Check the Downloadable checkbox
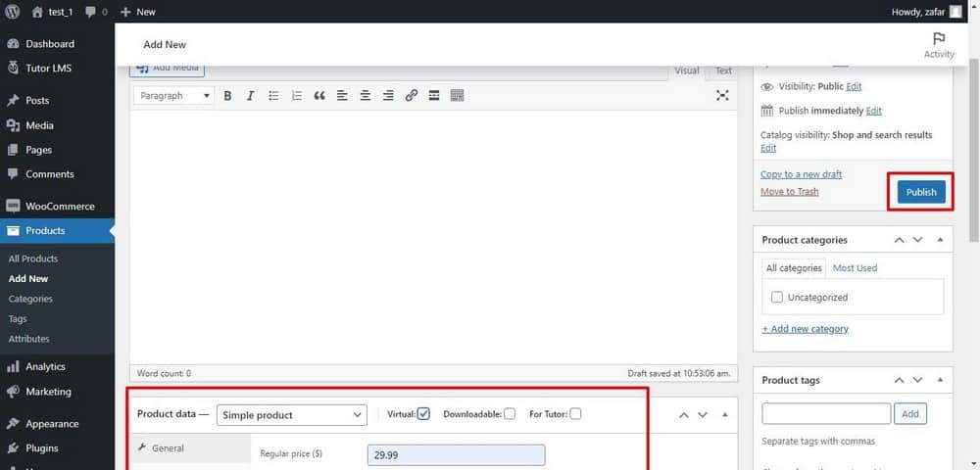 tap(510, 414)
